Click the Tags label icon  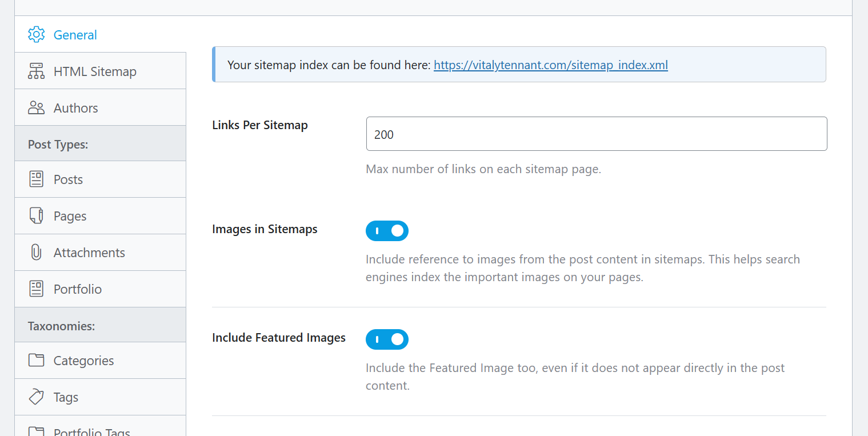[36, 397]
